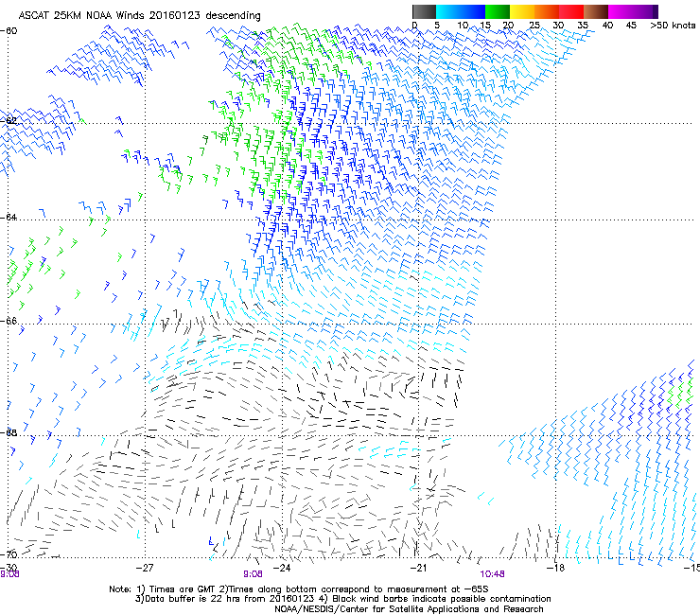This screenshot has height=615, width=700.
Task: Click the 'NOAA/NESDIS/Center for Satellite Applications and Research' credit
Action: click(x=409, y=609)
